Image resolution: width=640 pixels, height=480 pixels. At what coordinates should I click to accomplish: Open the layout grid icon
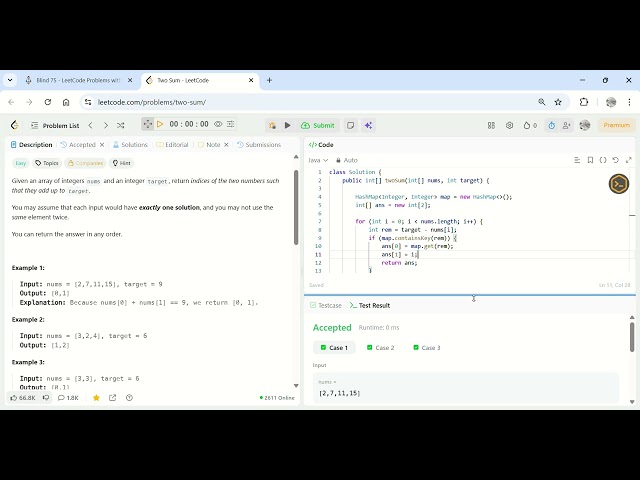click(x=491, y=125)
